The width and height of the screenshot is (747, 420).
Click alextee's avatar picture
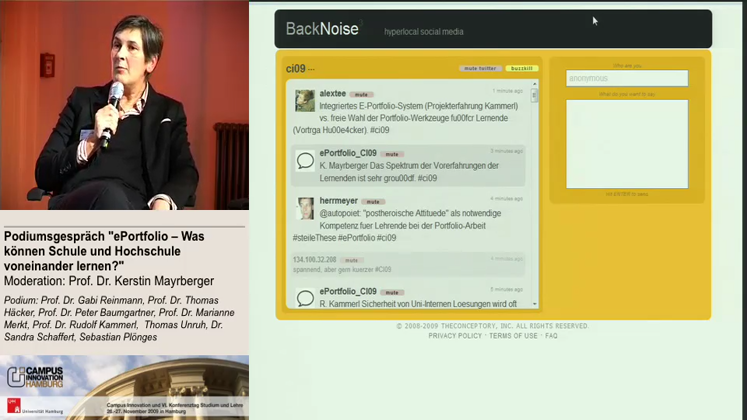pos(305,101)
